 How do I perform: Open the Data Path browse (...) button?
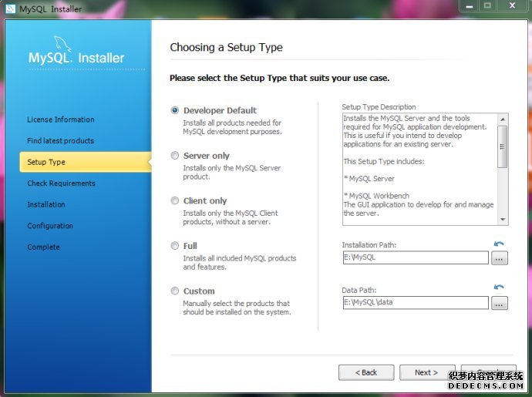pyautogui.click(x=500, y=303)
